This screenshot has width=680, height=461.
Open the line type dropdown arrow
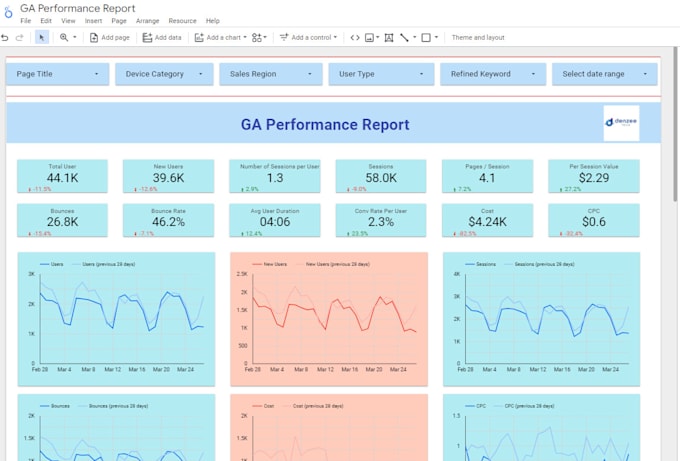pyautogui.click(x=415, y=37)
